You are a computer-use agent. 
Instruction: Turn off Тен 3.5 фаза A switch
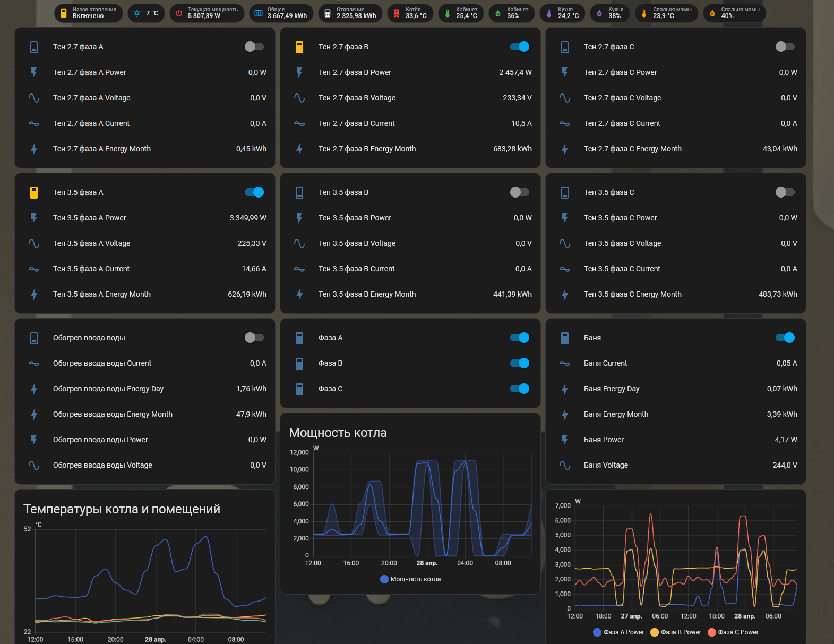[x=254, y=193]
